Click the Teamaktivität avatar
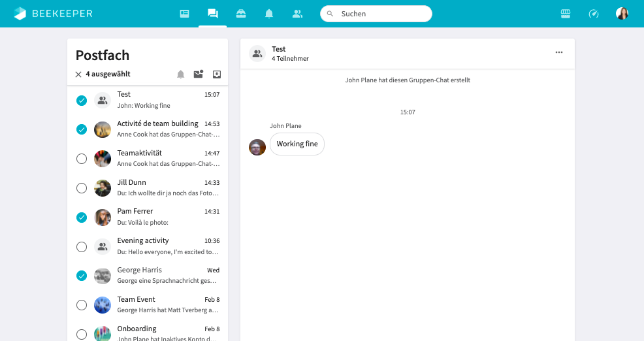Image resolution: width=644 pixels, height=341 pixels. [x=103, y=159]
